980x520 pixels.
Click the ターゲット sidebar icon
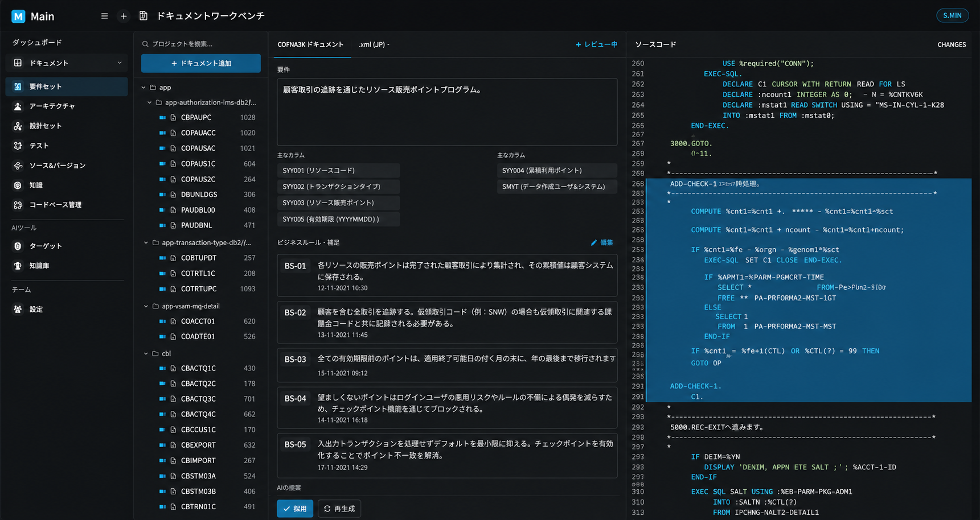click(x=18, y=246)
